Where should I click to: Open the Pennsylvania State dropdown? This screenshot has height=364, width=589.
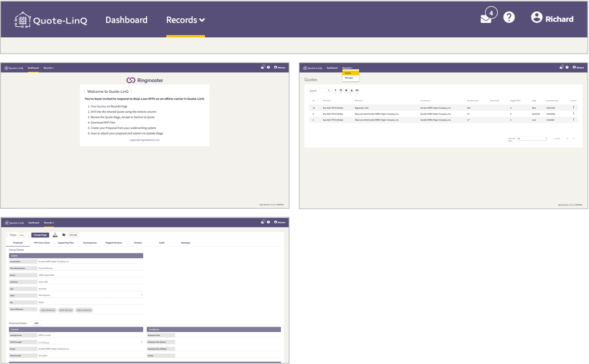coord(141,295)
